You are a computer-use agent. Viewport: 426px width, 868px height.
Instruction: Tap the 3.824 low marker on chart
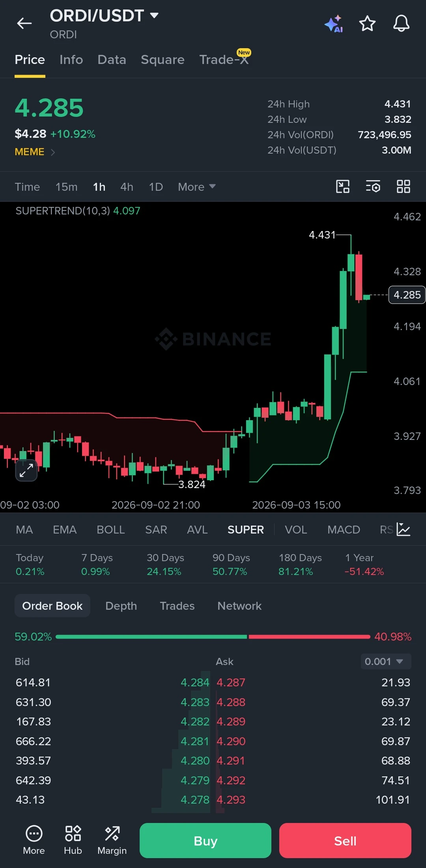pyautogui.click(x=192, y=485)
